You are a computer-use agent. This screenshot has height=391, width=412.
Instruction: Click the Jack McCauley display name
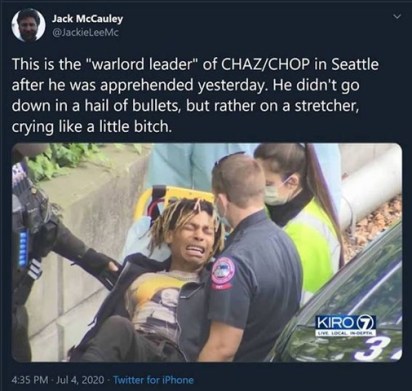point(87,19)
